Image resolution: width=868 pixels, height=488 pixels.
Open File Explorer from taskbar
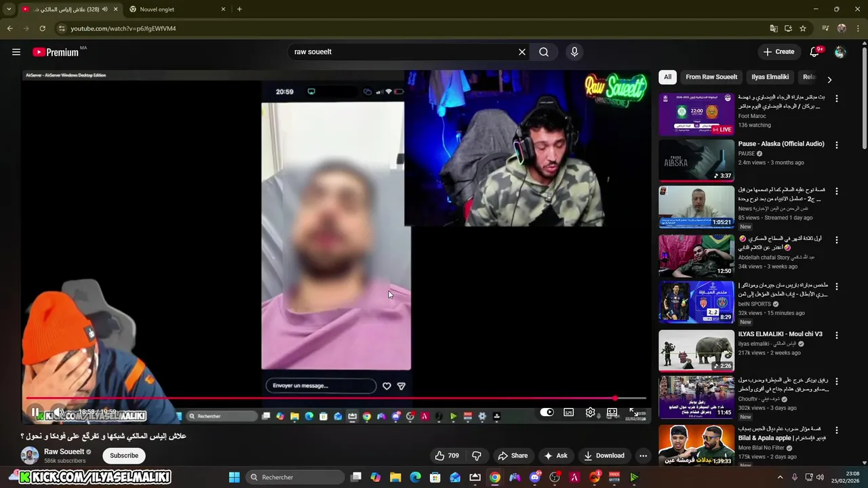[x=395, y=477]
